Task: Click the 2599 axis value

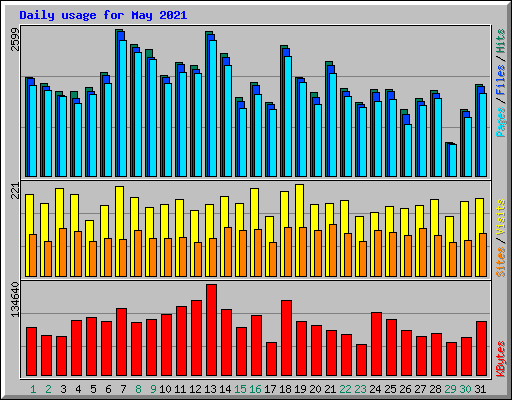Action: 15,39
